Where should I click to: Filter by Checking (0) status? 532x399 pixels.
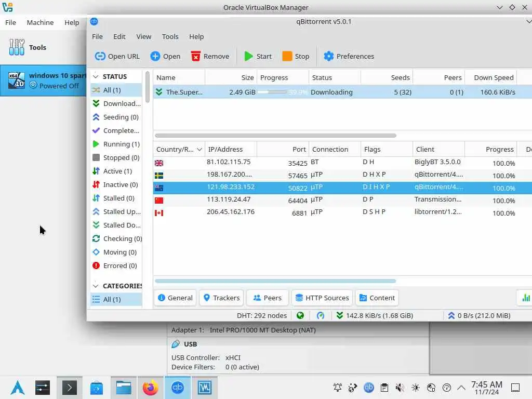pos(116,239)
